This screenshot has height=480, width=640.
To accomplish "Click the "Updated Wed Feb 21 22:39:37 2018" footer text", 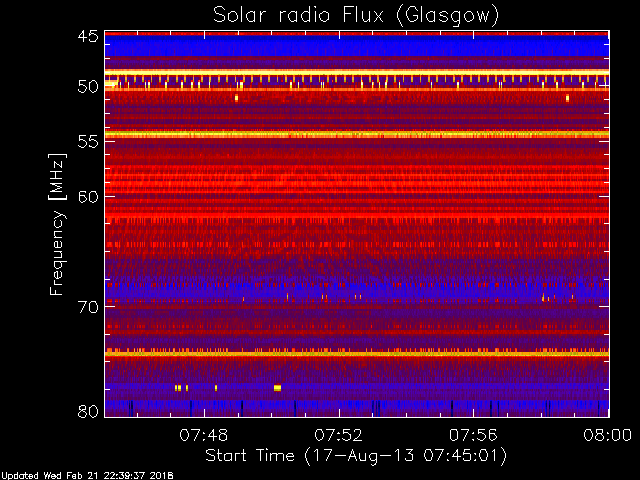I will coord(87,476).
